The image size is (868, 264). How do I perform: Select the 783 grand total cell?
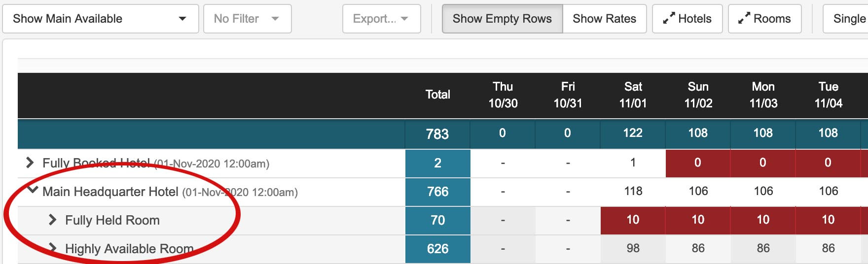tap(437, 134)
